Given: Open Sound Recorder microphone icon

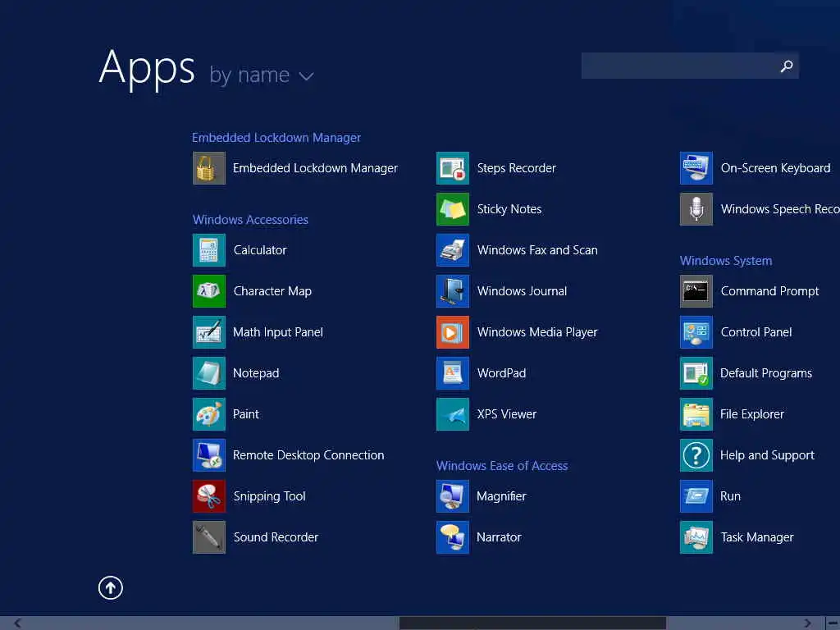Looking at the screenshot, I should coord(209,537).
